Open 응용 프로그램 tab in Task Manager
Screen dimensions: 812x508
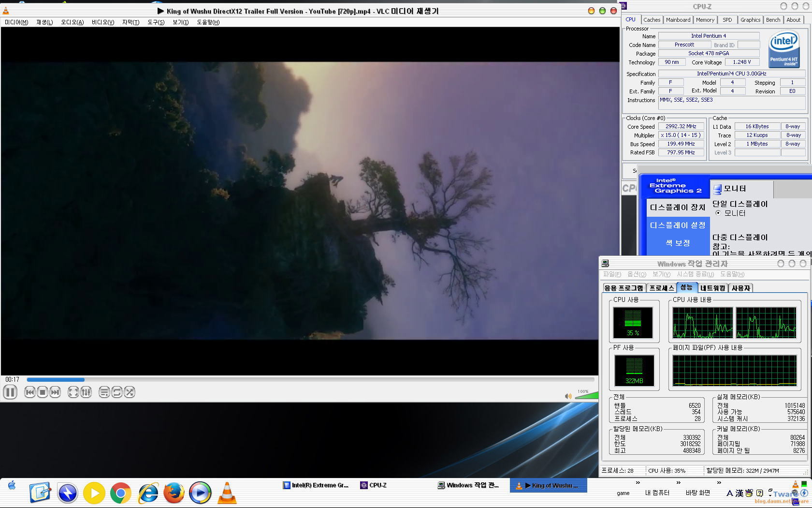[x=624, y=288]
